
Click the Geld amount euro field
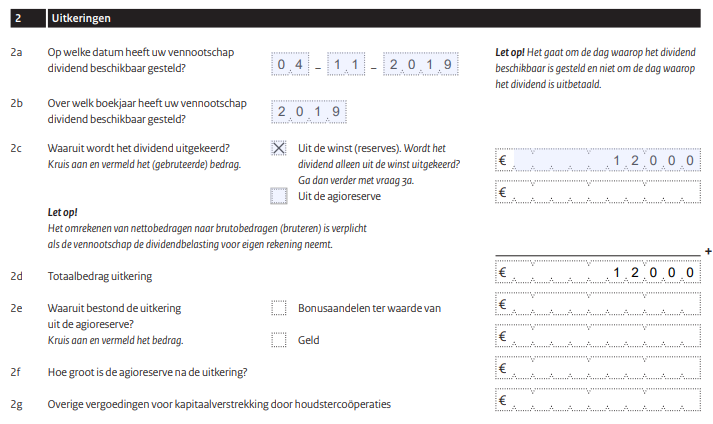[x=598, y=336]
